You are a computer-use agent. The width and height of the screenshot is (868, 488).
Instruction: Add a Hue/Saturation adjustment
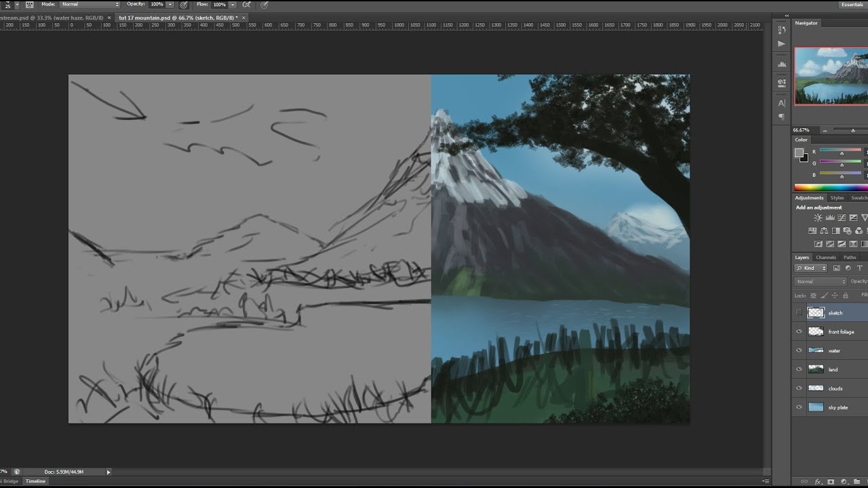pyautogui.click(x=812, y=230)
